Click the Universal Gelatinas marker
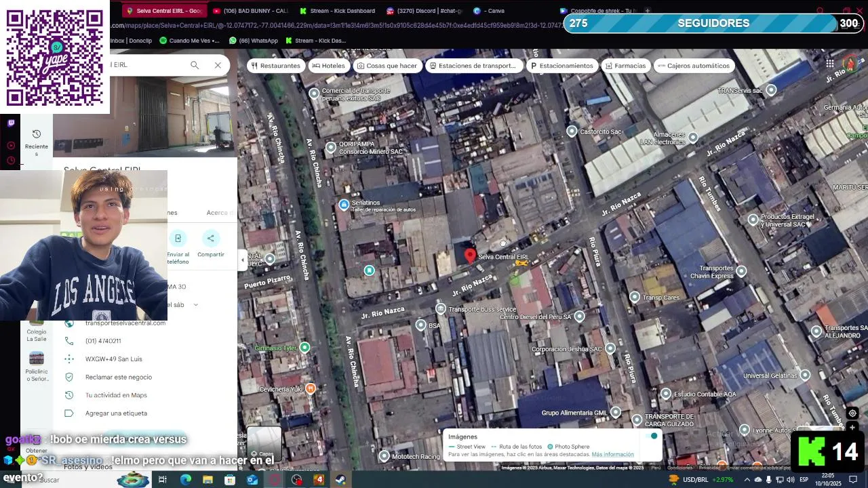This screenshot has width=868, height=488. pyautogui.click(x=805, y=375)
